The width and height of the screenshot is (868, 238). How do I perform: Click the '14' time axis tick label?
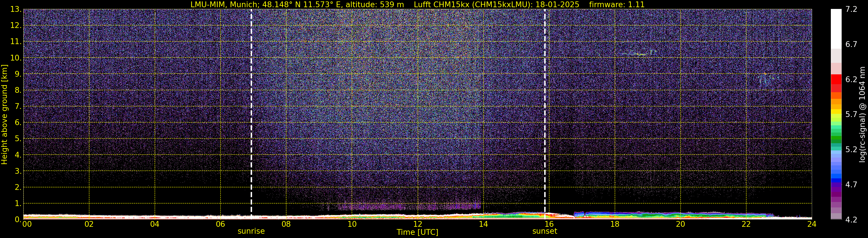[483, 224]
